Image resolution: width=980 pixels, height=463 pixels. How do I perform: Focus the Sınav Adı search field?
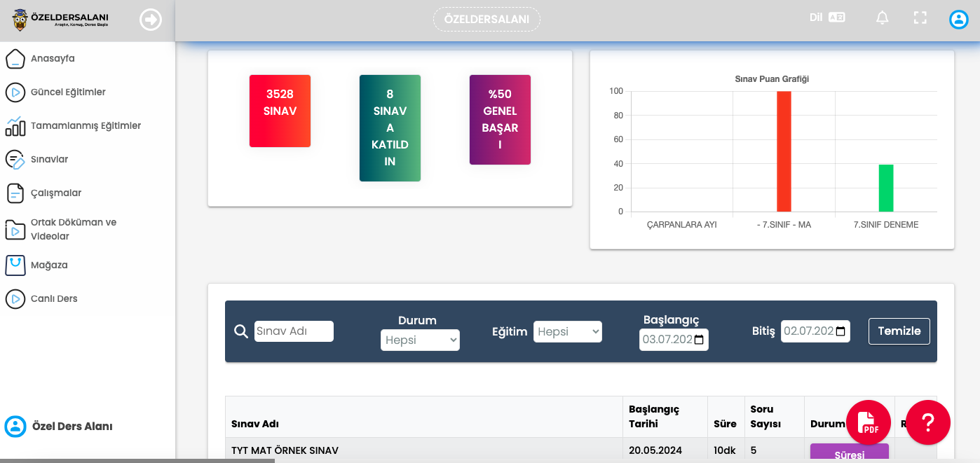pos(294,331)
